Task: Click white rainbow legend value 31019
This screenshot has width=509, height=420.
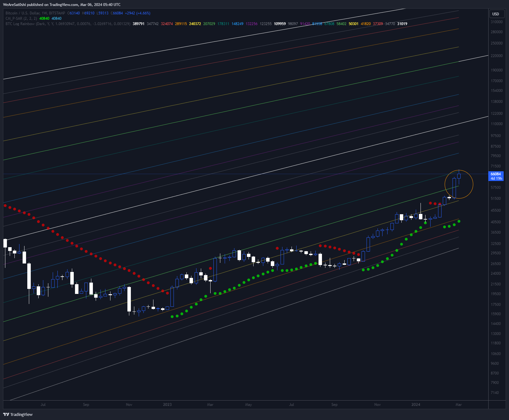Action: [x=402, y=24]
